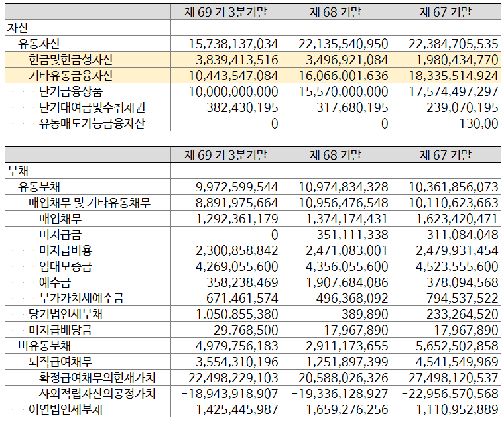This screenshot has width=504, height=422.
Task: Click the 매입채무 및 기타유동채무 label
Action: [90, 203]
